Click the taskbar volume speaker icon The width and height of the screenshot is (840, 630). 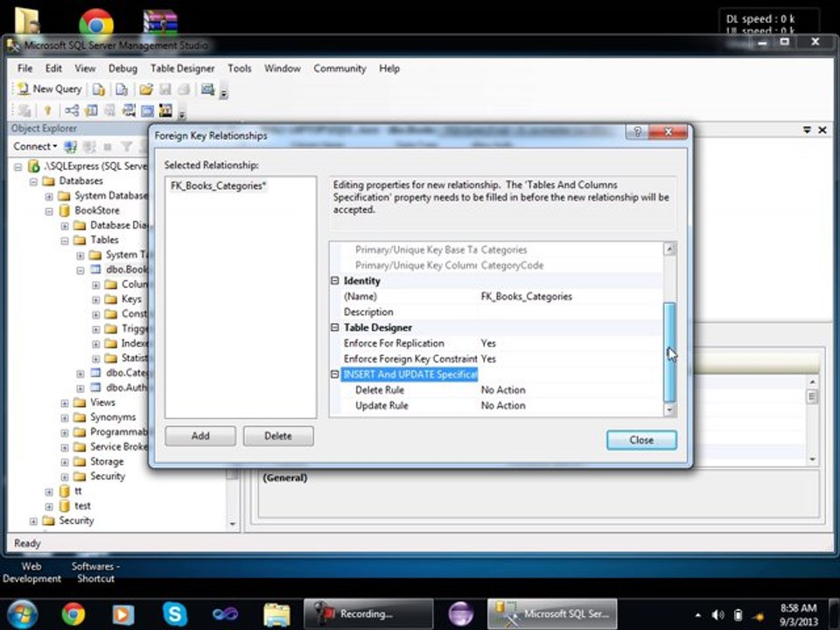point(717,615)
